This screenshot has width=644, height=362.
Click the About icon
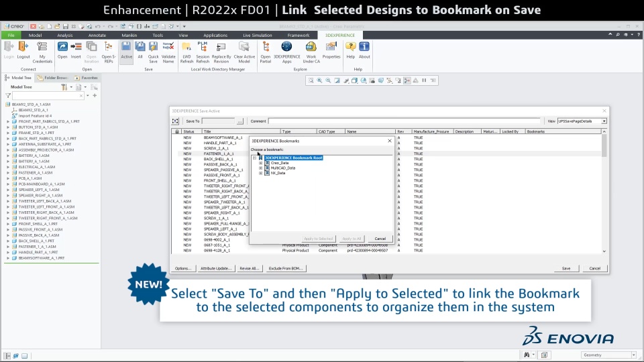point(364,50)
